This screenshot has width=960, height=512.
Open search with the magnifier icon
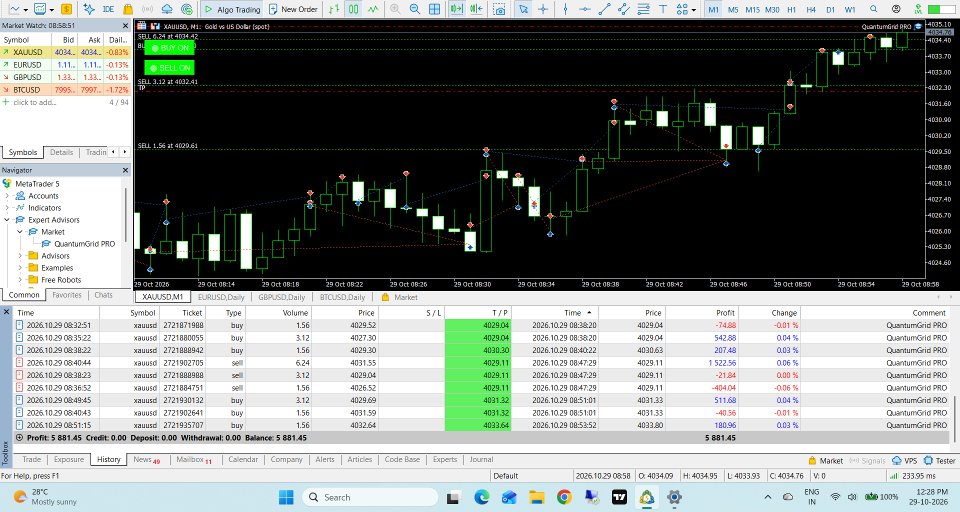(874, 9)
